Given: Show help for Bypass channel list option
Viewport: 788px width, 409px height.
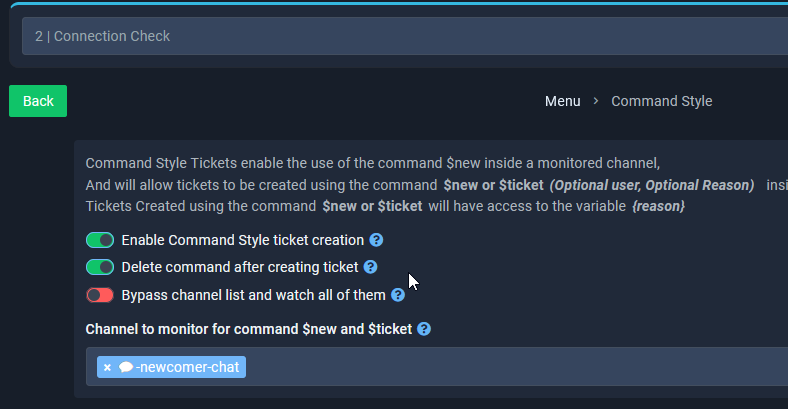Looking at the screenshot, I should click(397, 295).
